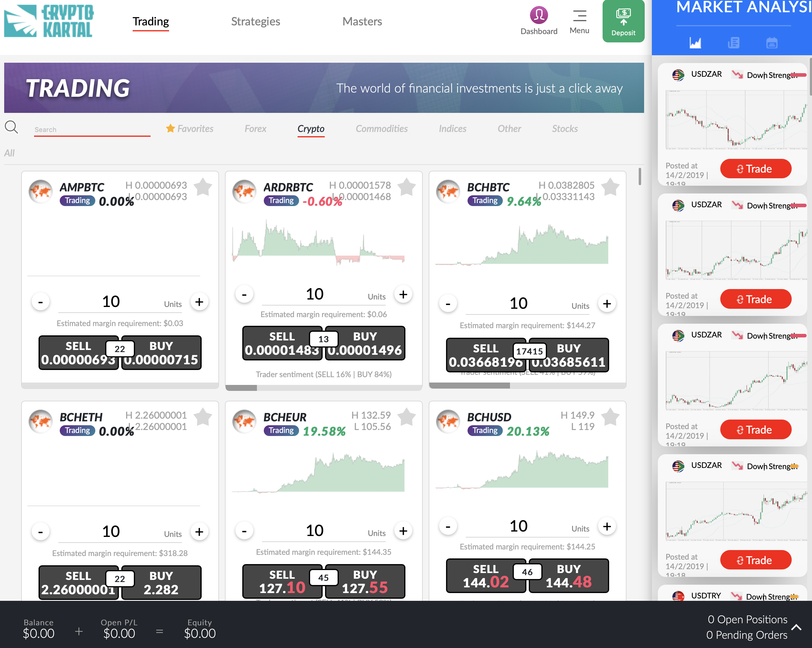812x648 pixels.
Task: Select the Stocks category tab
Action: [565, 129]
